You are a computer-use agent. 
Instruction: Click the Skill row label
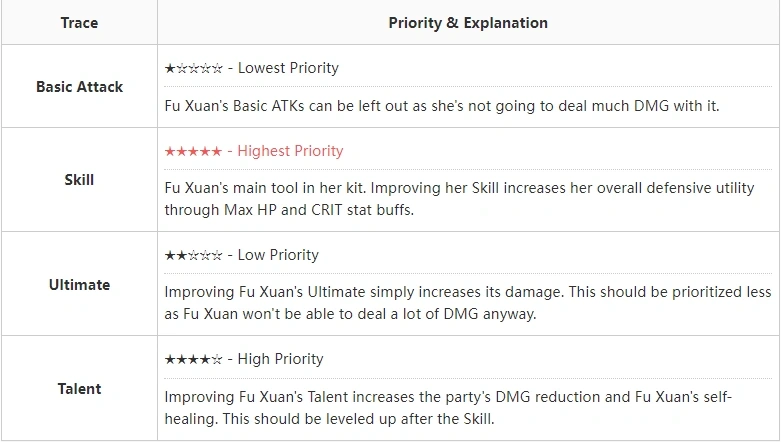pyautogui.click(x=79, y=180)
